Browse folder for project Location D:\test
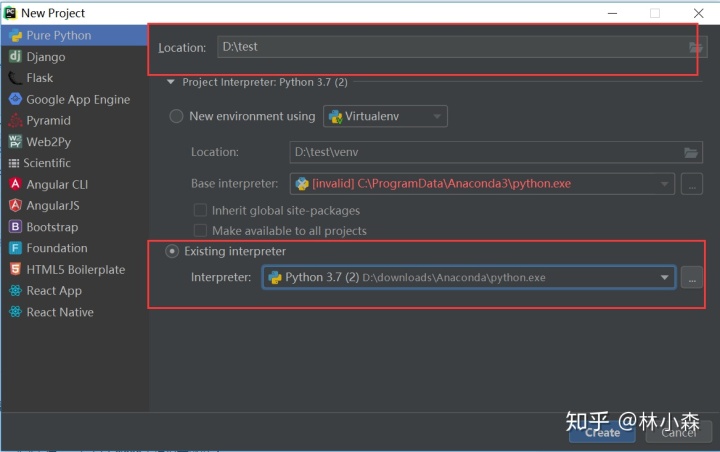 click(695, 47)
